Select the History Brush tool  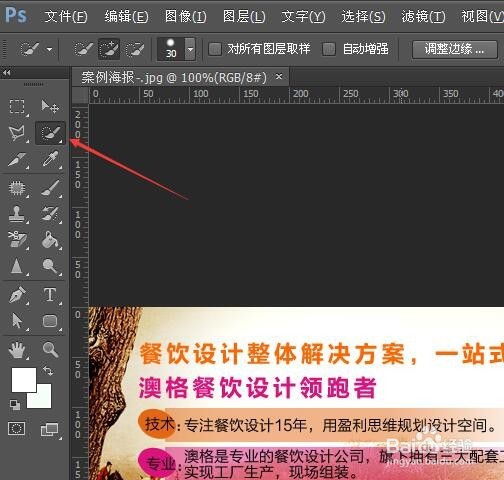pos(50,214)
